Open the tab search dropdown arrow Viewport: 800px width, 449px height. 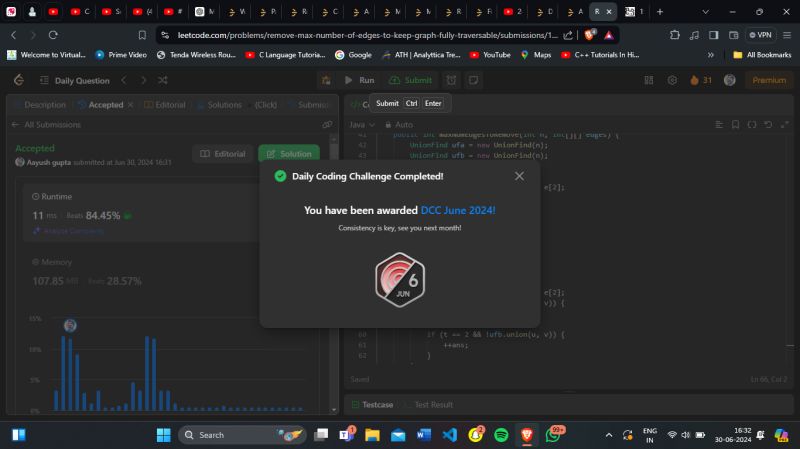pyautogui.click(x=706, y=12)
